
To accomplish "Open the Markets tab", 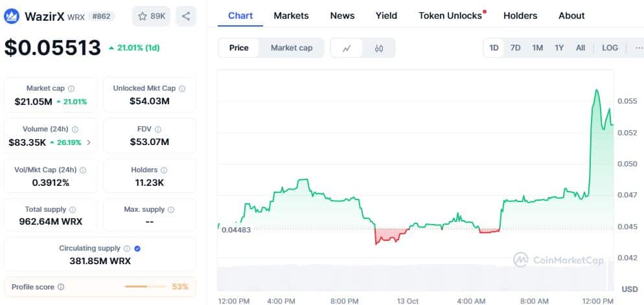I will pyautogui.click(x=291, y=16).
